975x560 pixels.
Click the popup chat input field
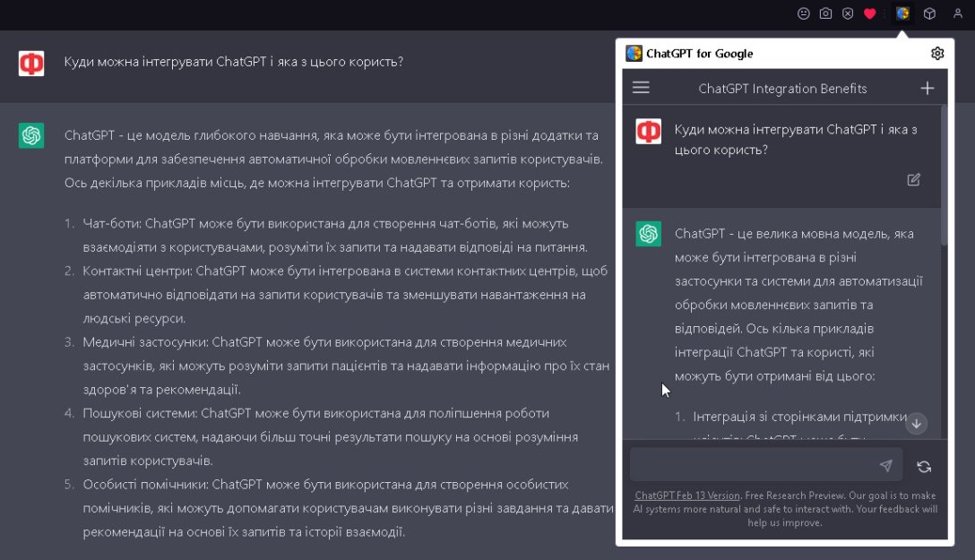[753, 466]
